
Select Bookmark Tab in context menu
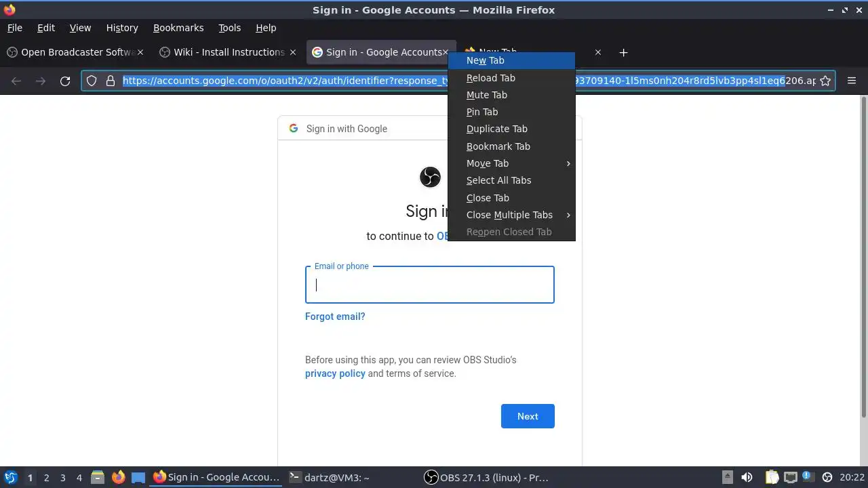tap(511, 146)
